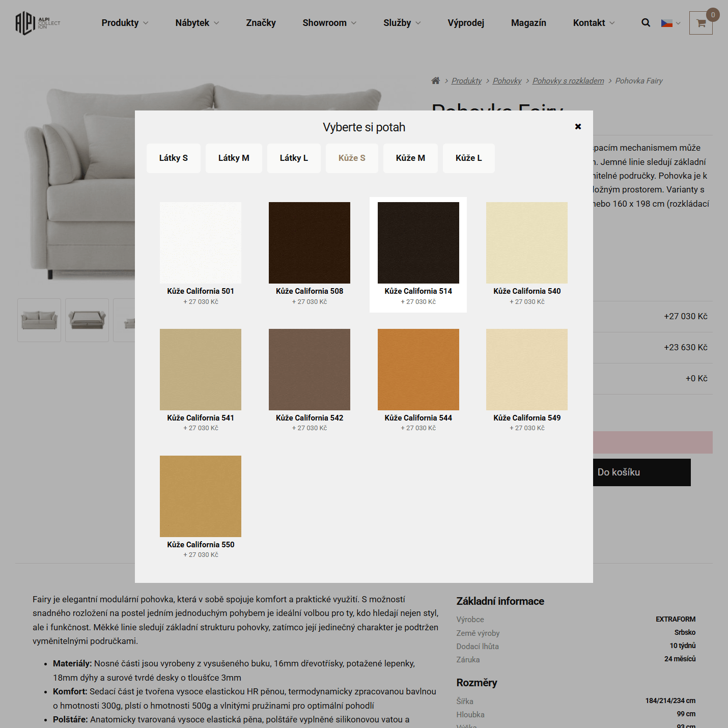The height and width of the screenshot is (728, 728).
Task: Switch to the Kůže L tab
Action: coord(468,158)
